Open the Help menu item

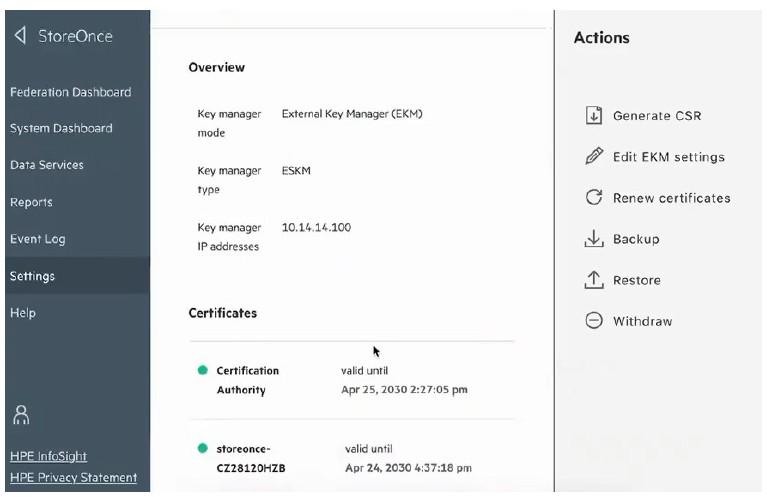pos(23,313)
